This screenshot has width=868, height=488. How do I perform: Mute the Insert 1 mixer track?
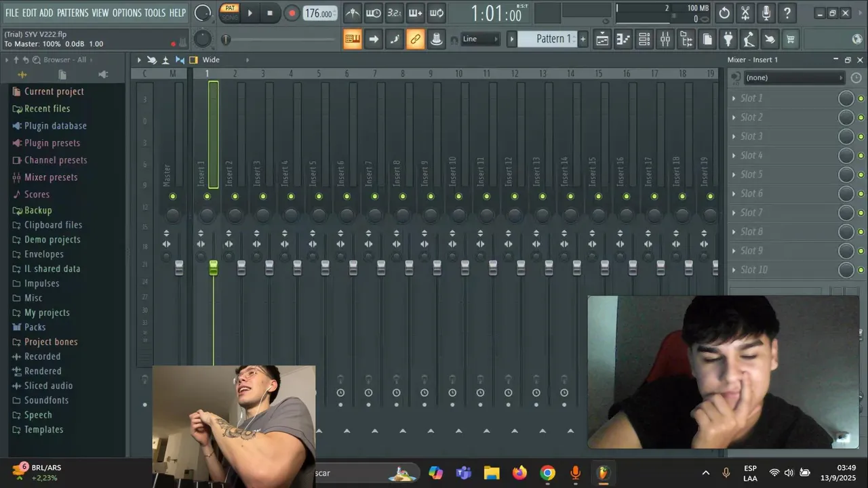pos(207,197)
